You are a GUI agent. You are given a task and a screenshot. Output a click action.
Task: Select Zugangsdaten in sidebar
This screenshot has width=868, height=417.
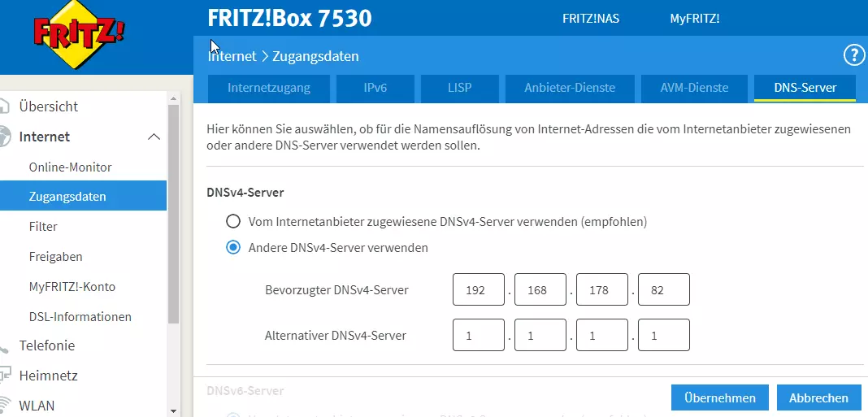point(83,196)
